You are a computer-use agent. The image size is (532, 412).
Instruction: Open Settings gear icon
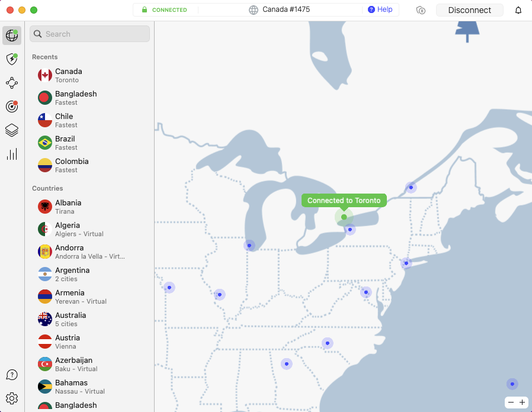[12, 398]
